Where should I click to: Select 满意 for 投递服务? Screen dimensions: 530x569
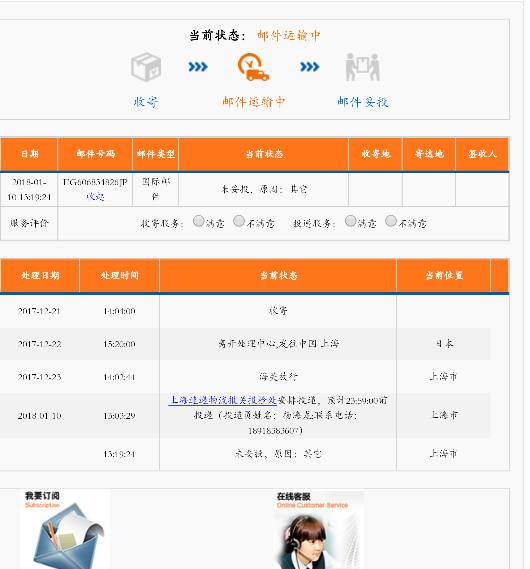pos(350,221)
